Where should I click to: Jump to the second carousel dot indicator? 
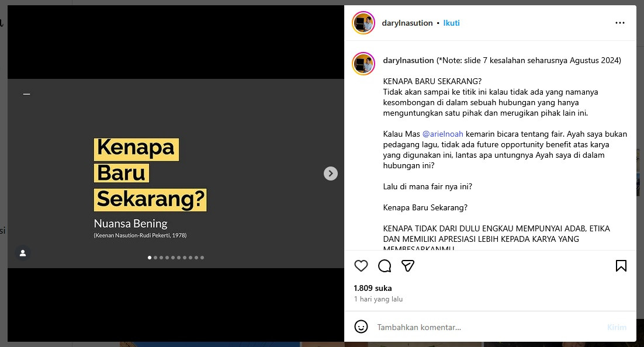155,258
